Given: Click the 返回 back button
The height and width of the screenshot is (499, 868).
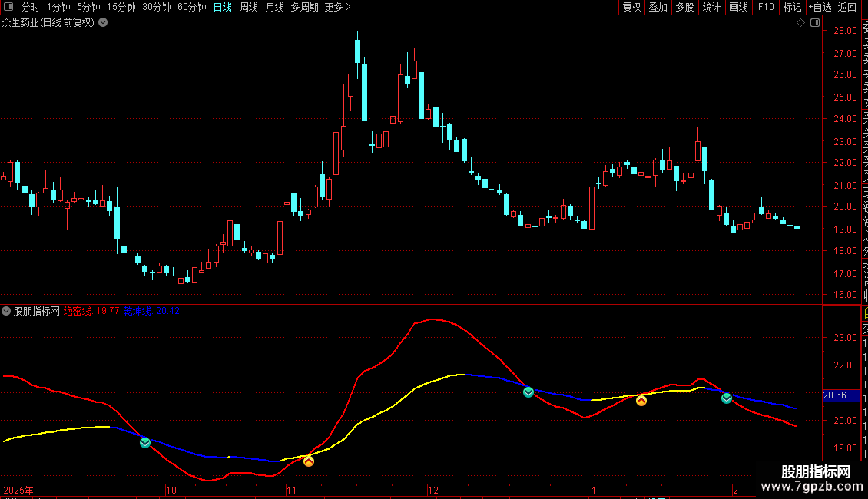Looking at the screenshot, I should (847, 7).
